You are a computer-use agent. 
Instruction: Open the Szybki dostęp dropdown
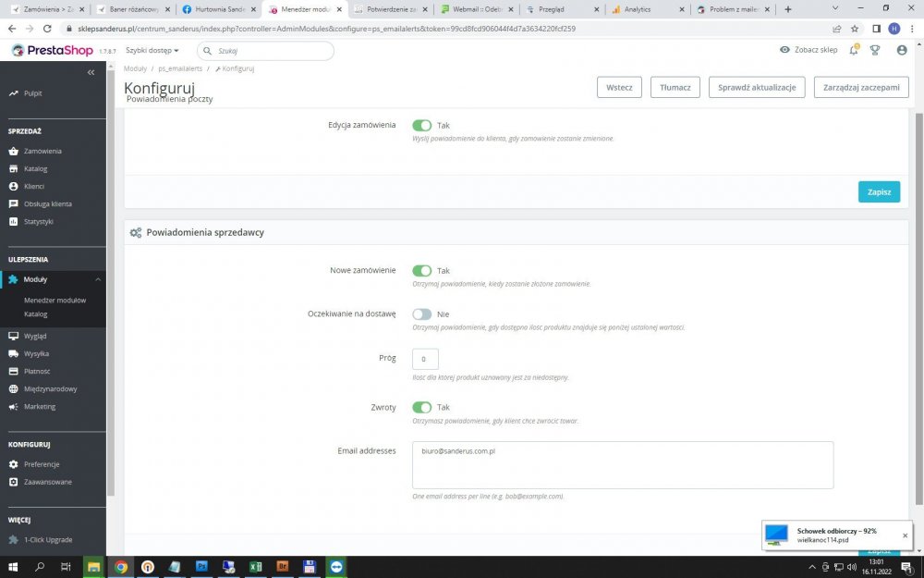point(152,51)
